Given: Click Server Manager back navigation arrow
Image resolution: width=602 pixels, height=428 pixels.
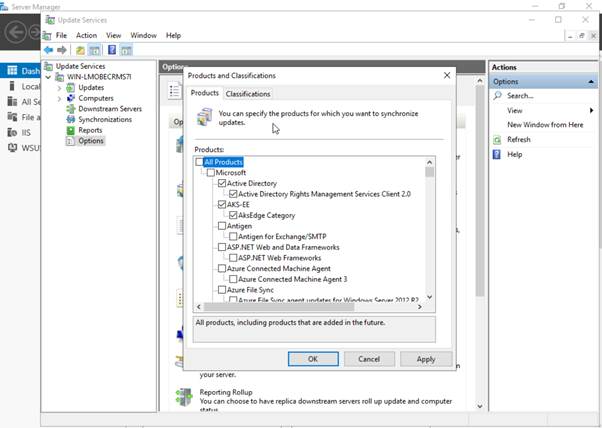Looking at the screenshot, I should pyautogui.click(x=16, y=32).
